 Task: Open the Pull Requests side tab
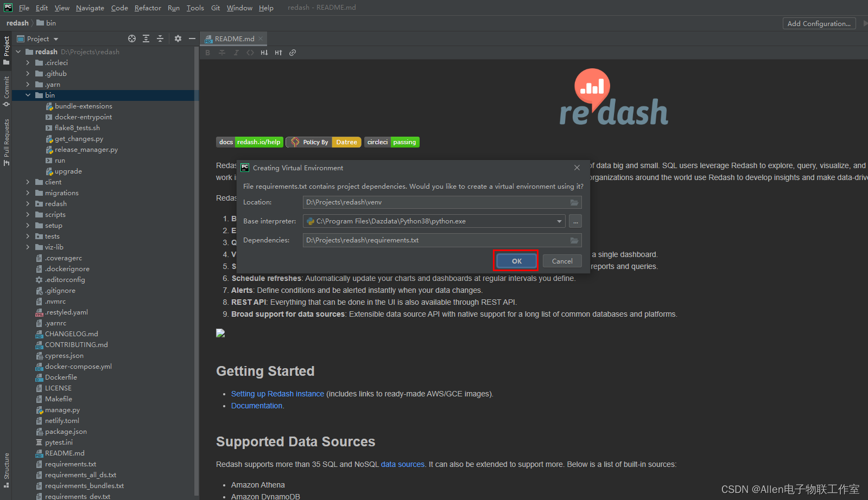[6, 143]
